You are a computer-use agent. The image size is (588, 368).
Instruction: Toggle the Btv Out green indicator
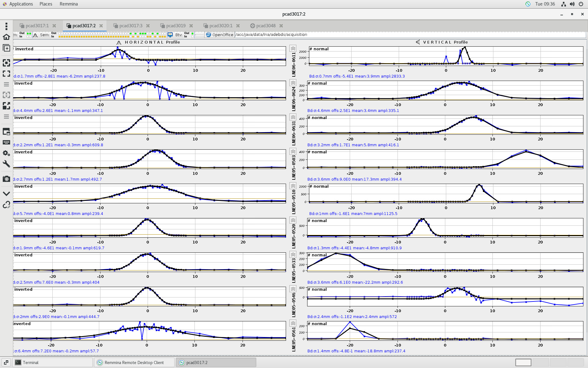click(x=192, y=33)
